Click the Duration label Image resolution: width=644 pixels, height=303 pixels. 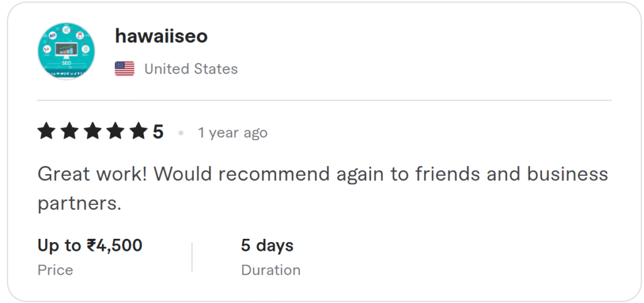click(270, 270)
